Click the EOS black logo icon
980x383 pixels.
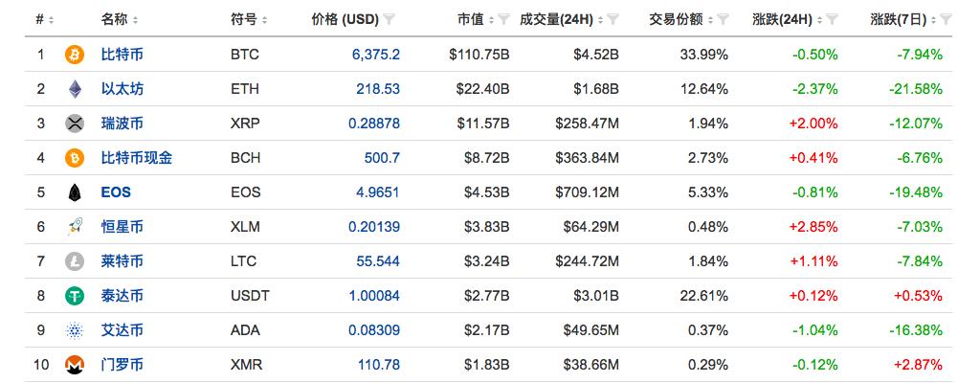click(74, 192)
